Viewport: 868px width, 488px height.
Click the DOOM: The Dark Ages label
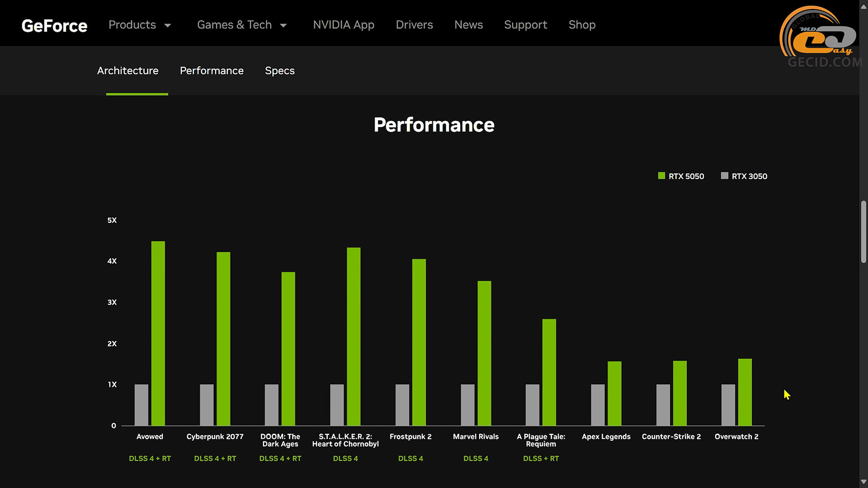tap(280, 440)
